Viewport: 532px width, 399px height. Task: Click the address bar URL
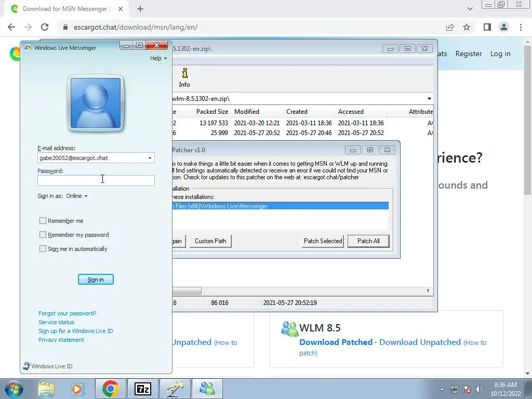136,27
